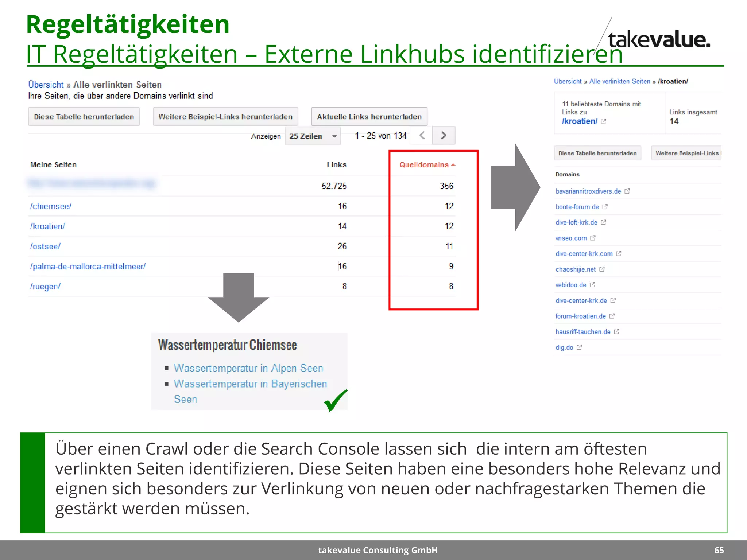Open external link icon beside /kroatien/ heading
Image resolution: width=747 pixels, height=560 pixels.
pos(603,122)
